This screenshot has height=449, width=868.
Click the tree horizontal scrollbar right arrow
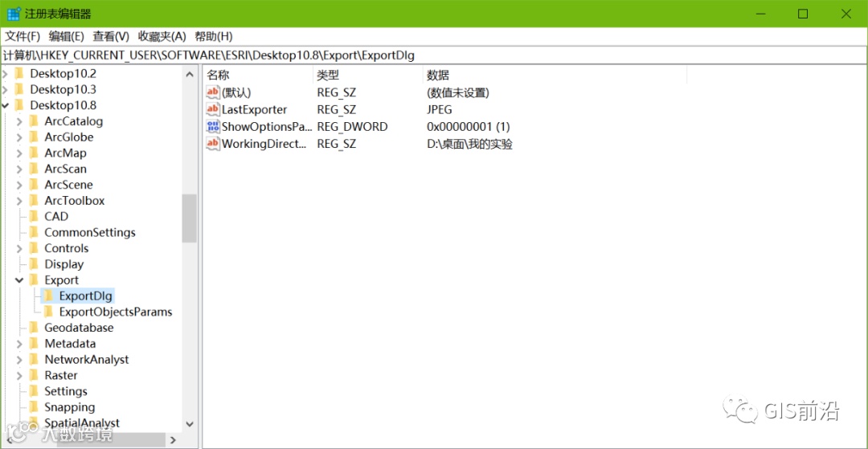click(174, 440)
